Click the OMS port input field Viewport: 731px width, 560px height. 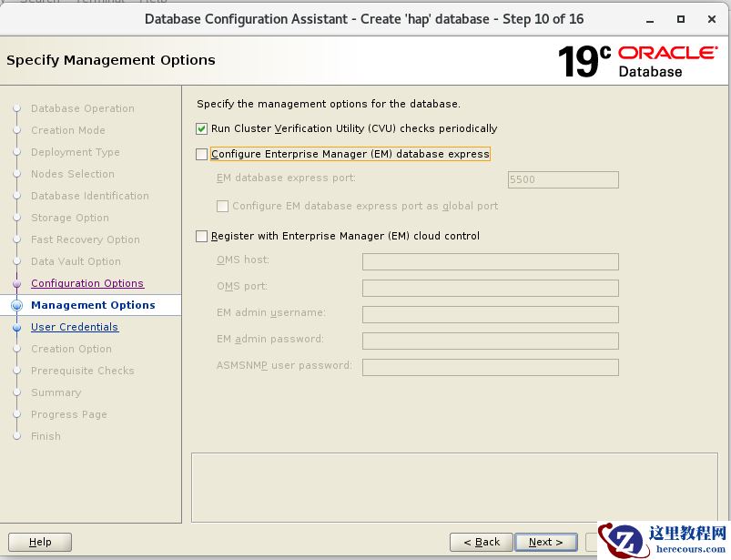pyautogui.click(x=491, y=288)
